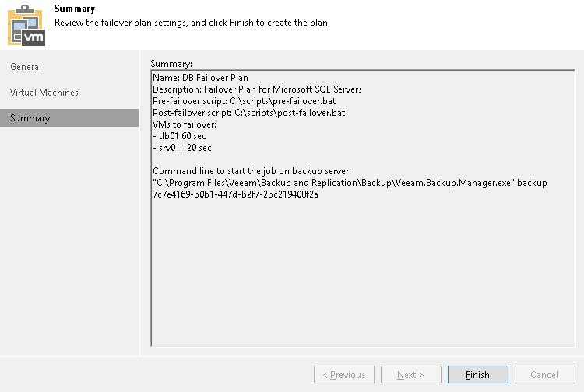
Task: Click the bold Summary heading at top
Action: [x=75, y=9]
